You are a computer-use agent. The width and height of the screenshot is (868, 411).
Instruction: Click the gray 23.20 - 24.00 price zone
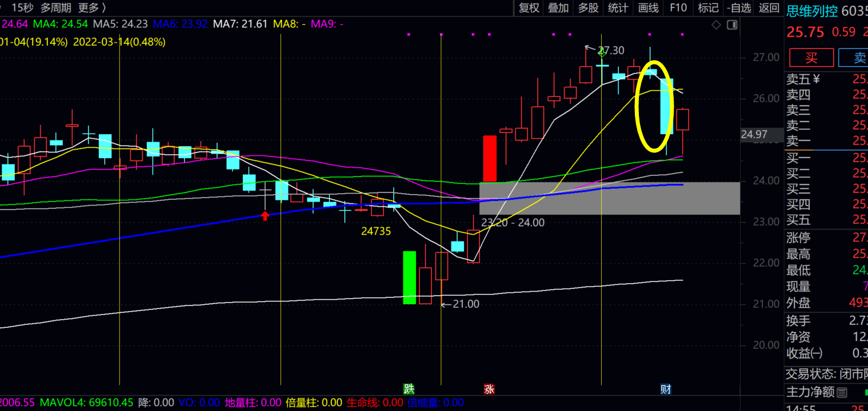tap(609, 198)
